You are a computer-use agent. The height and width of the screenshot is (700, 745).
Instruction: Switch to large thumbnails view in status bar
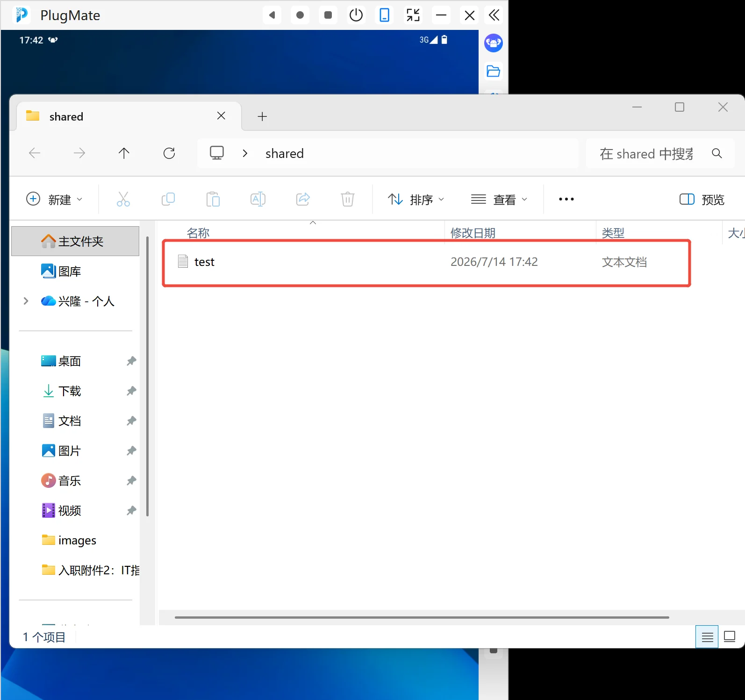pos(730,636)
